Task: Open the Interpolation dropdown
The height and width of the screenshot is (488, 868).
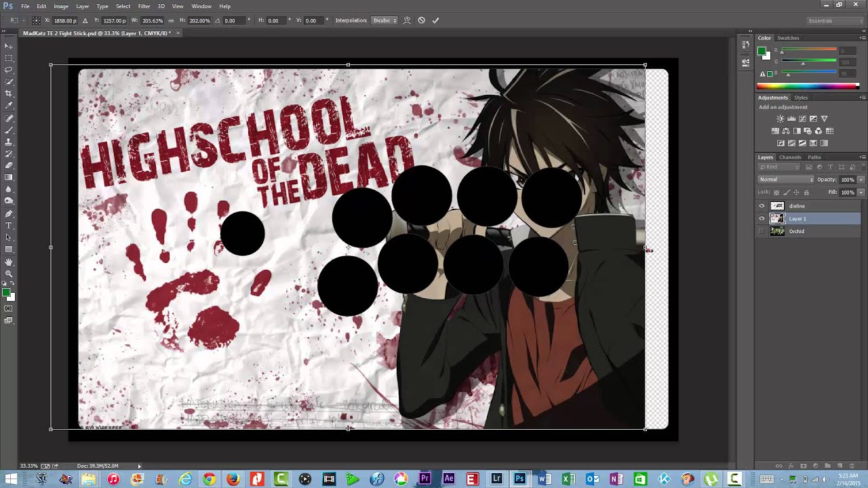Action: pyautogui.click(x=384, y=20)
